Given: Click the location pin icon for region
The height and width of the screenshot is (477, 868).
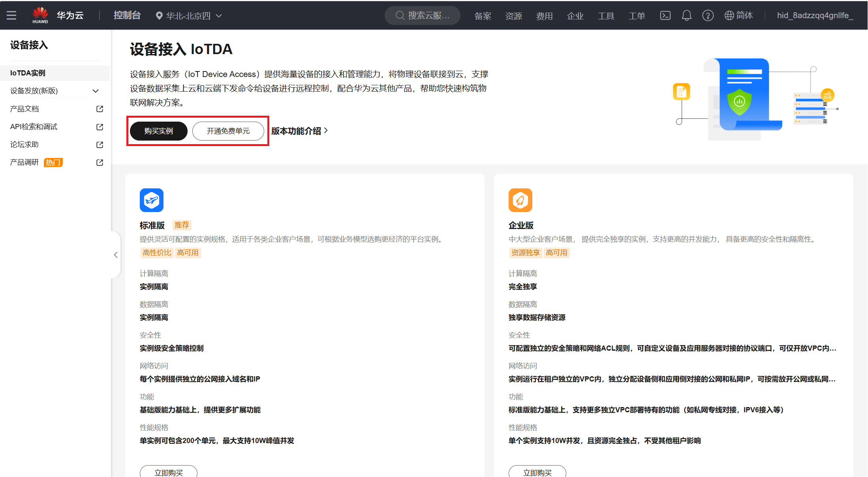Looking at the screenshot, I should point(159,16).
